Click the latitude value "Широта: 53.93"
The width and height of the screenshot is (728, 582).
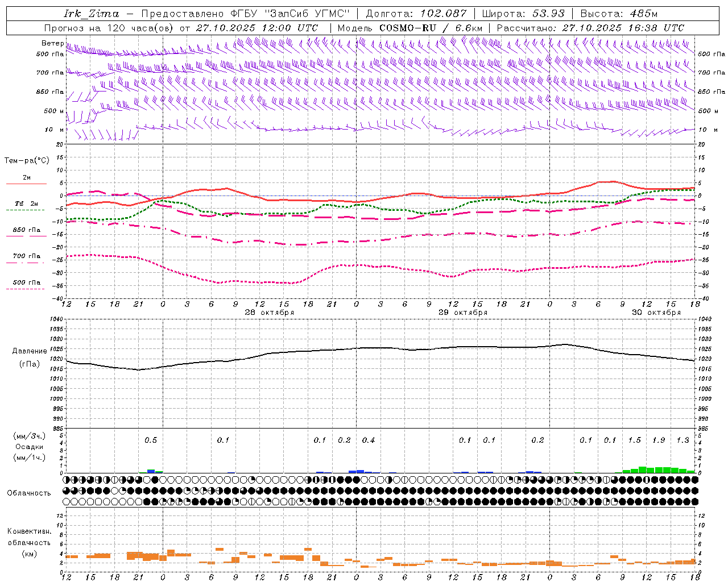[523, 14]
